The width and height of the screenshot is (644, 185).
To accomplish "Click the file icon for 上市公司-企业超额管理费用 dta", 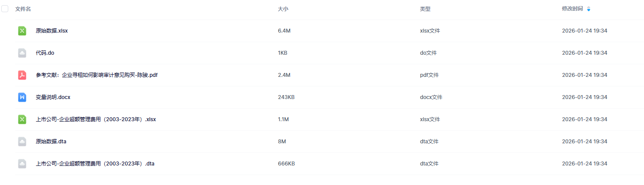I will pyautogui.click(x=22, y=164).
